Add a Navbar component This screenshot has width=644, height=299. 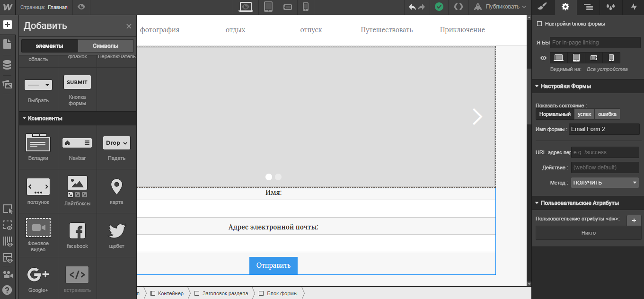click(x=77, y=147)
